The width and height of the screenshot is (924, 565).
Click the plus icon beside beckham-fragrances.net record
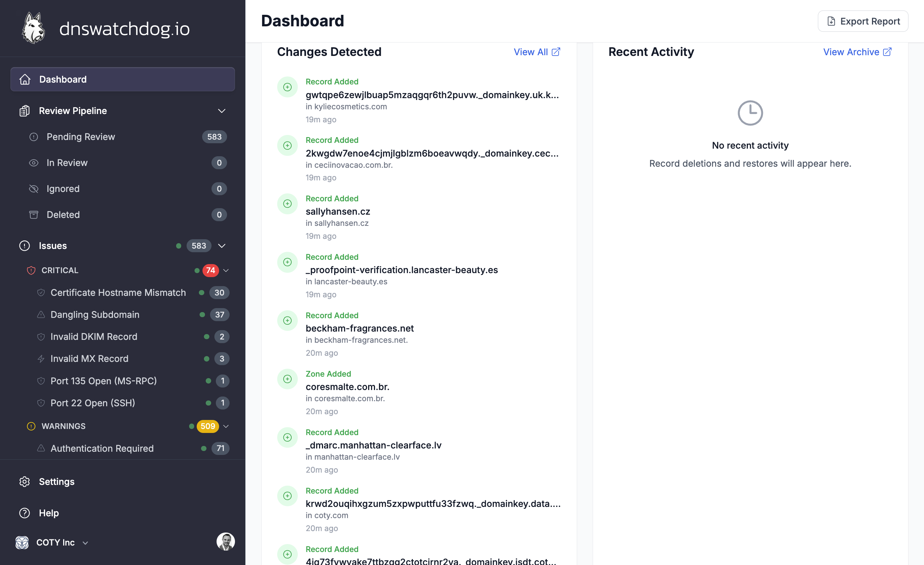[288, 320]
